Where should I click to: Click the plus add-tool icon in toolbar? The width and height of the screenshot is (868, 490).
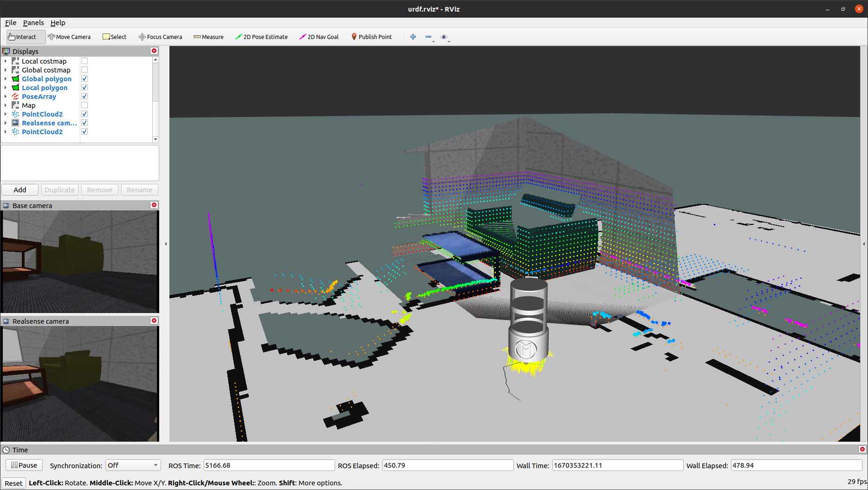413,37
